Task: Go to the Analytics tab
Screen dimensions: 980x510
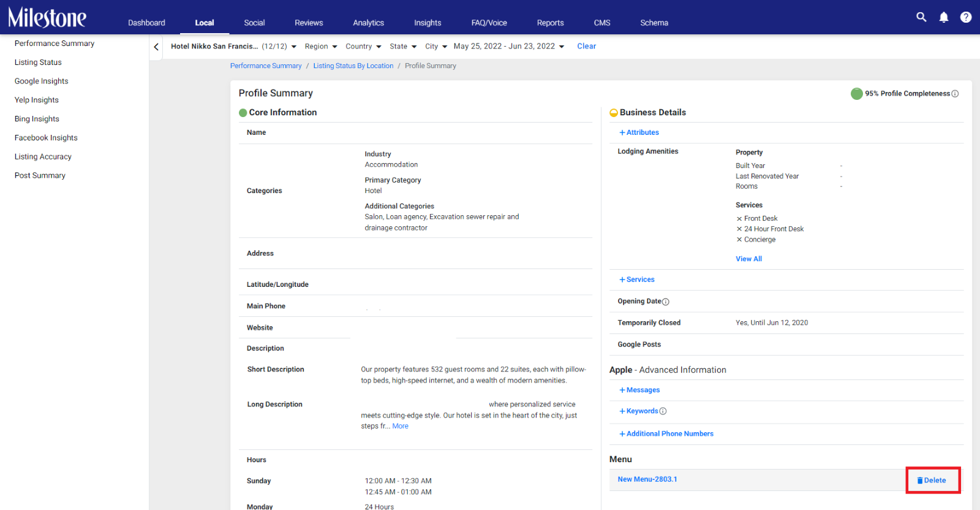Action: [369, 23]
